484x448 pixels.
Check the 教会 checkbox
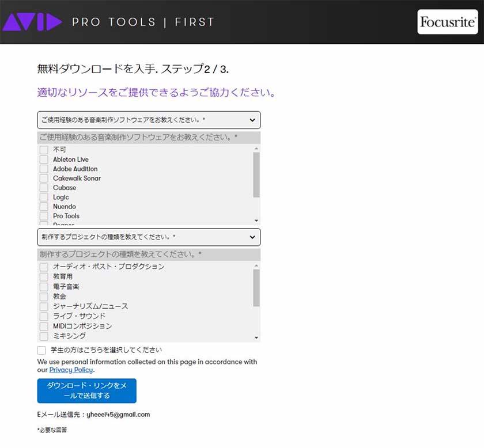[44, 297]
